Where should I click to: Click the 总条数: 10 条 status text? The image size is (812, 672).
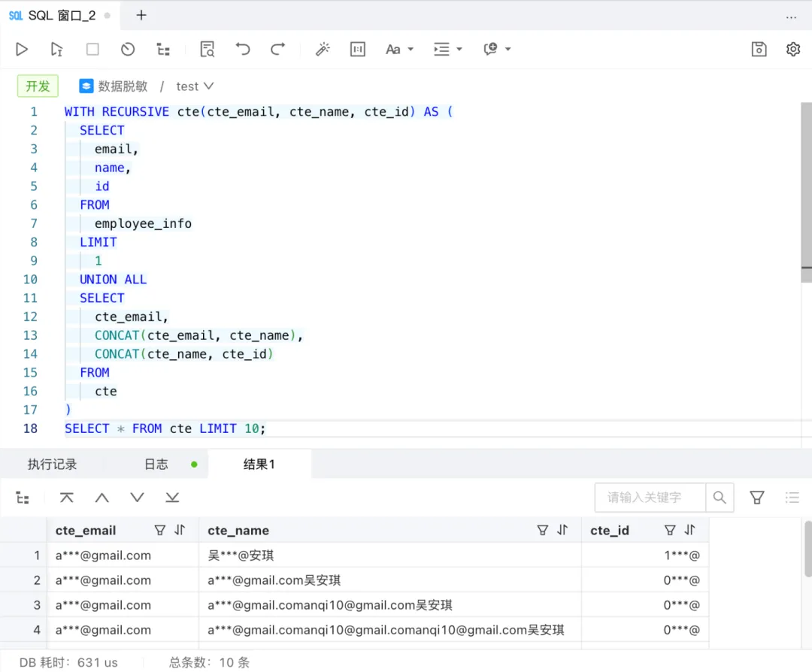[209, 663]
